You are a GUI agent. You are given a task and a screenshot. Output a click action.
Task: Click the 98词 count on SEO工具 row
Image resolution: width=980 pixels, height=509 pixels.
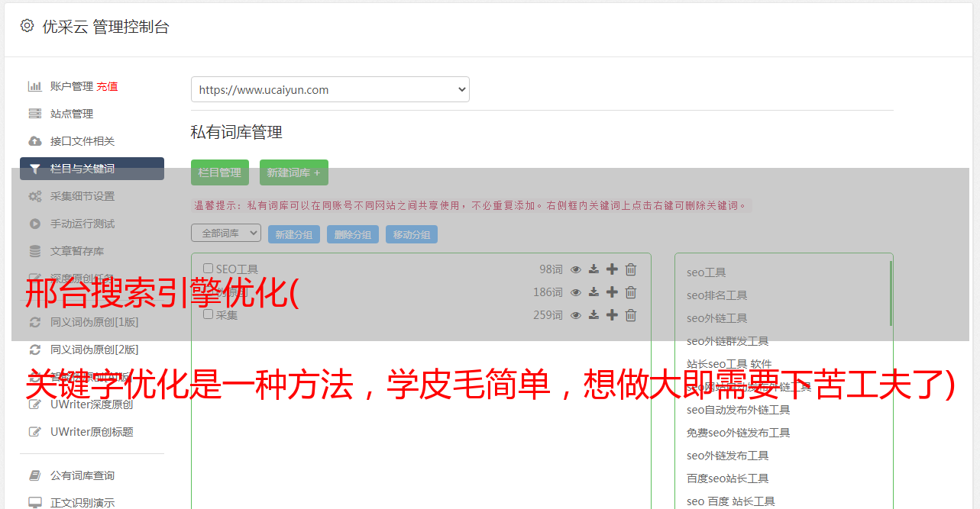(551, 269)
